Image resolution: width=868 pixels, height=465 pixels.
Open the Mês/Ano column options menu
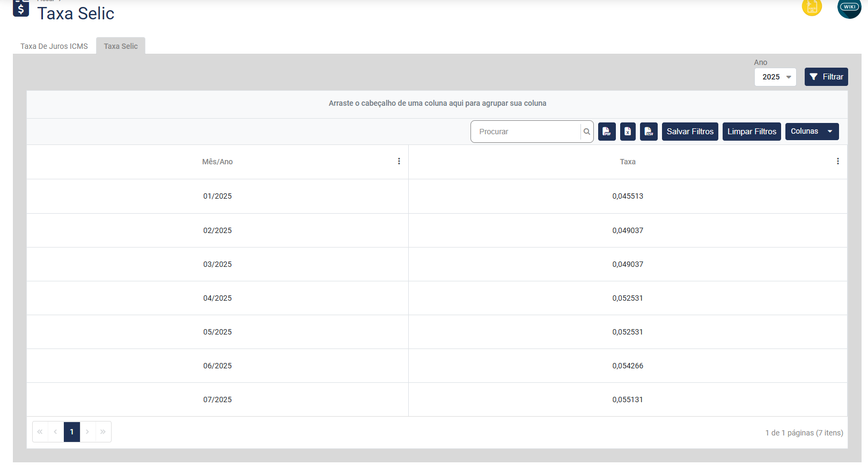point(399,161)
